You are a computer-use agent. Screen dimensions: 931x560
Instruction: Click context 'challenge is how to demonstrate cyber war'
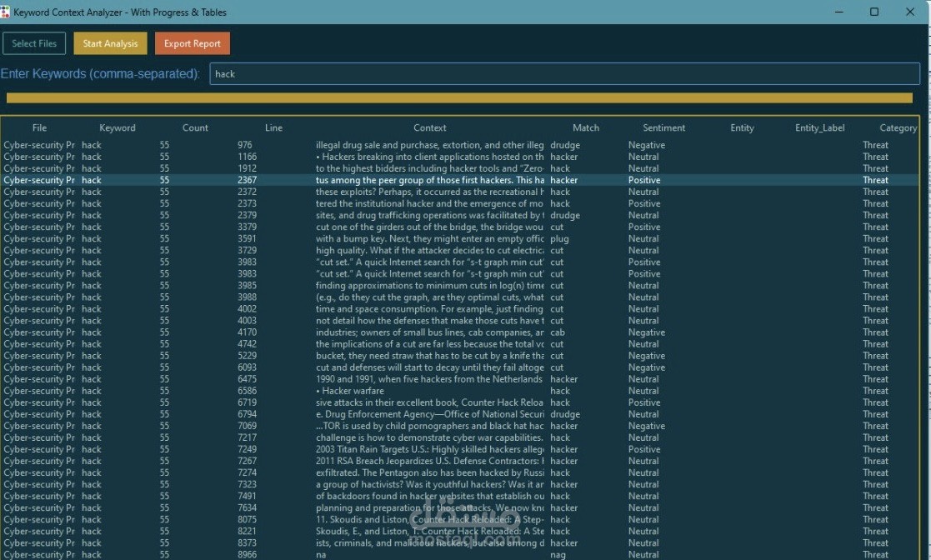coord(429,437)
